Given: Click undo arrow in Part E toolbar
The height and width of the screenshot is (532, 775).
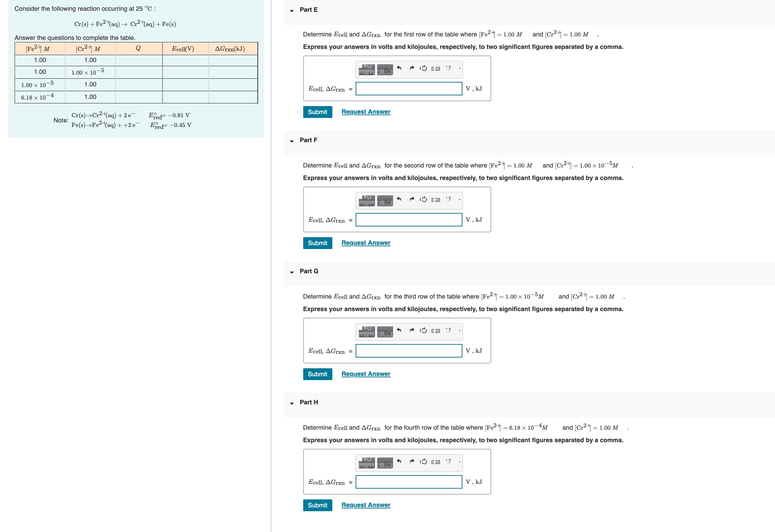Looking at the screenshot, I should pos(399,68).
